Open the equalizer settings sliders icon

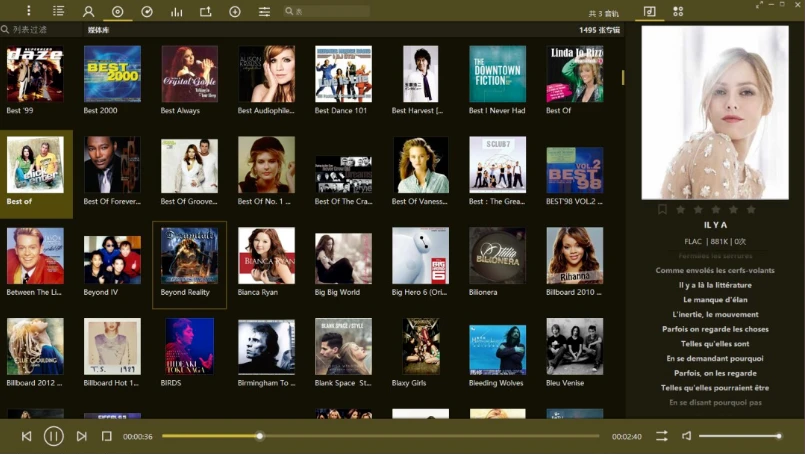click(x=264, y=12)
